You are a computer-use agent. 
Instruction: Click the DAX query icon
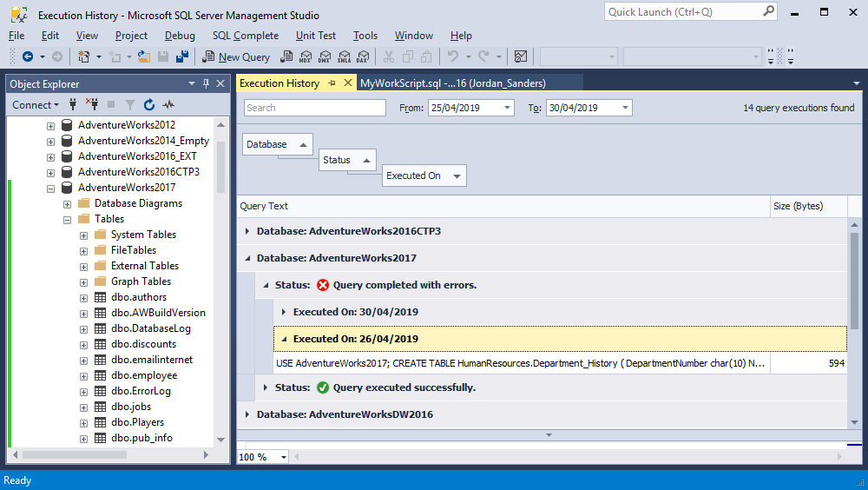click(x=363, y=56)
